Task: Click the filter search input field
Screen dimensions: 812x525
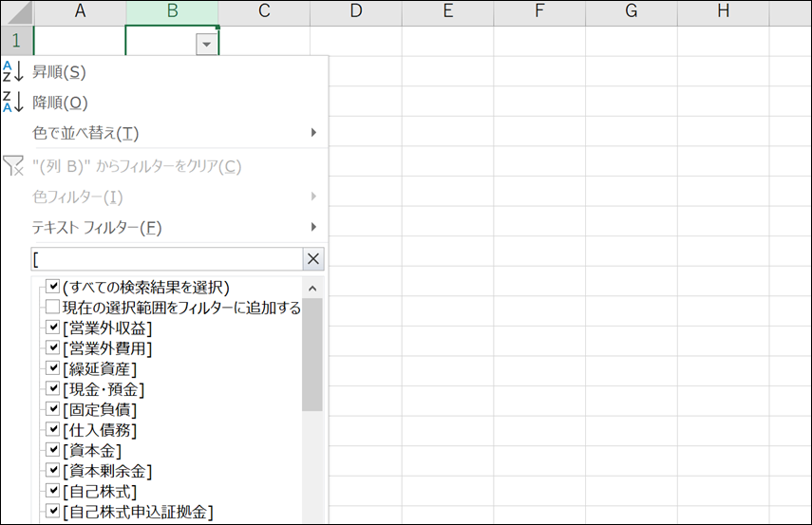Action: pos(166,259)
